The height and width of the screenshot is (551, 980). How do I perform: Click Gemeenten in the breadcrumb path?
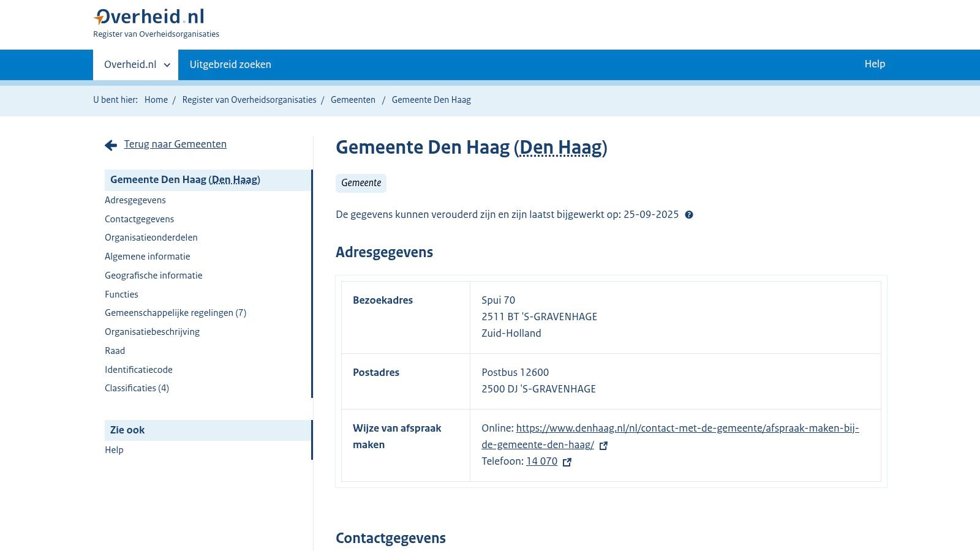coord(353,100)
